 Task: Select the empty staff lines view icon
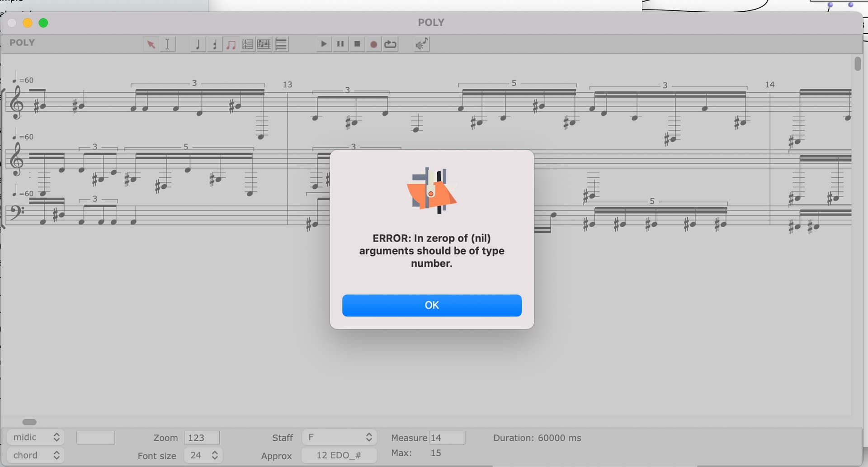(x=281, y=44)
